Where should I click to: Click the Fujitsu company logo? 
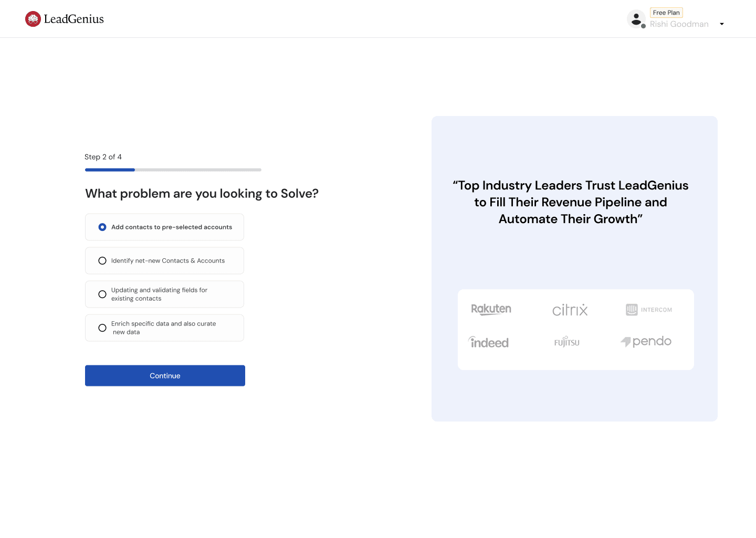[x=566, y=342]
